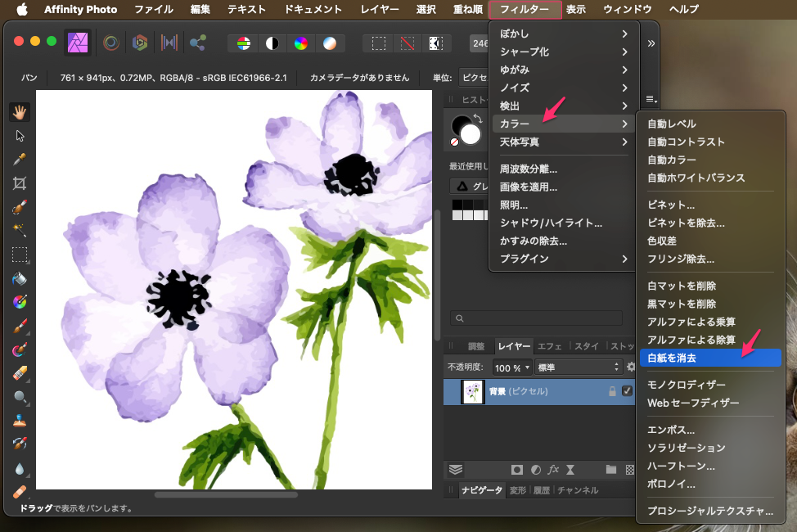This screenshot has height=532, width=797.
Task: Click the Auto White Balance toolbar icon
Action: 329,43
